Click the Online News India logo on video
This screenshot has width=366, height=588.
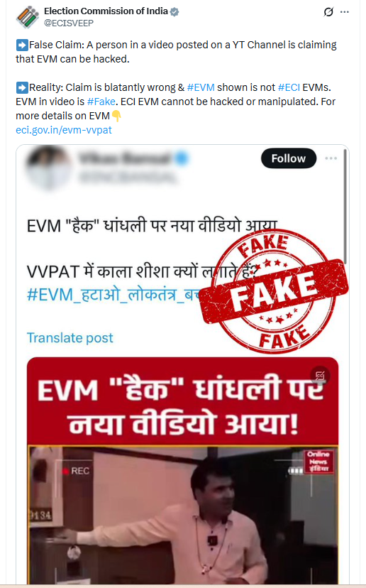[x=318, y=462]
